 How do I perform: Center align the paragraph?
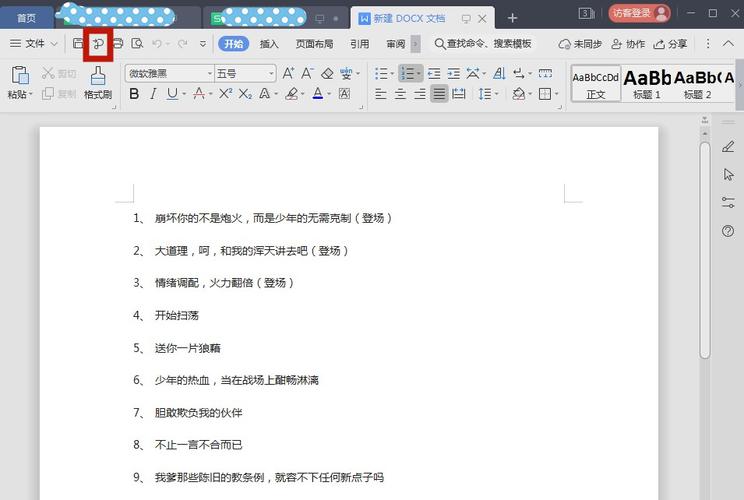tap(400, 94)
